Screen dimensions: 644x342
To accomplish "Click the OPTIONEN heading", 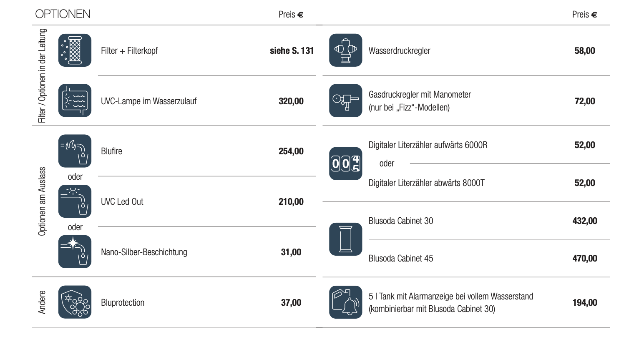I will click(x=63, y=14).
